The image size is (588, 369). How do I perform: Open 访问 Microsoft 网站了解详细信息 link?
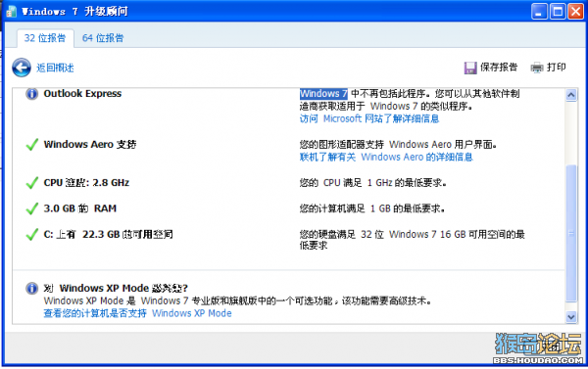(x=369, y=118)
